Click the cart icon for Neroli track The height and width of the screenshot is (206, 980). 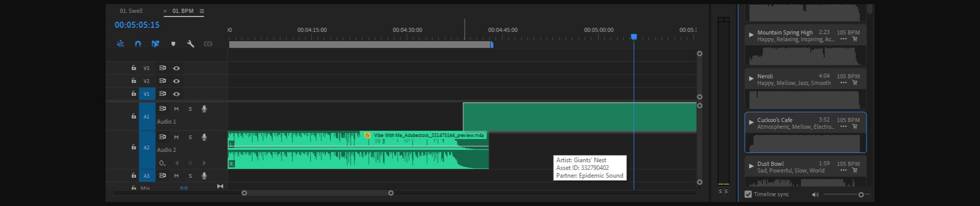tap(855, 83)
